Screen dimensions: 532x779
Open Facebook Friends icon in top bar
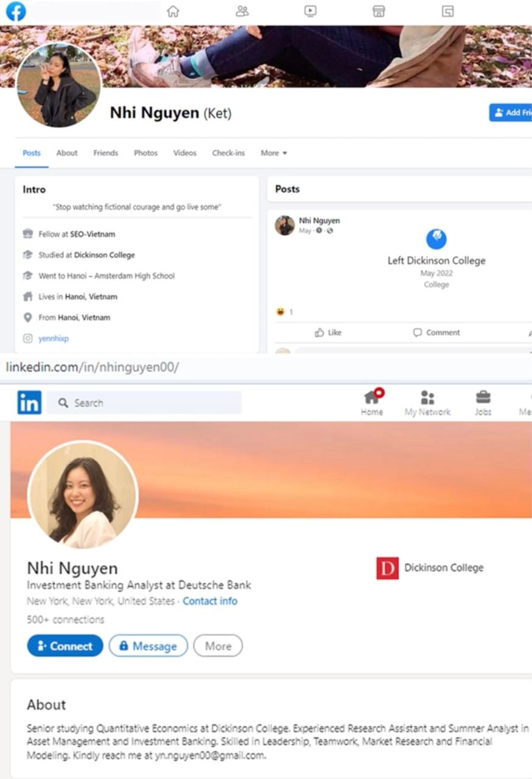242,11
